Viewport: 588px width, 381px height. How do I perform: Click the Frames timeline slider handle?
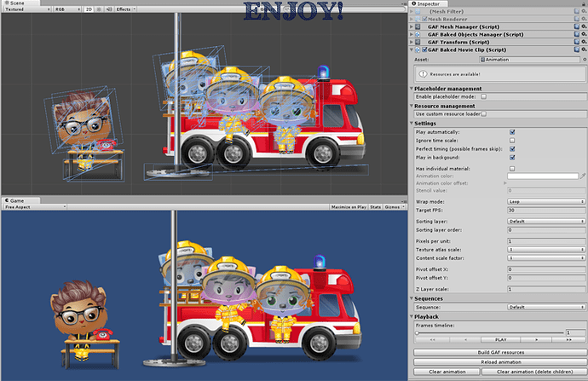pyautogui.click(x=417, y=332)
